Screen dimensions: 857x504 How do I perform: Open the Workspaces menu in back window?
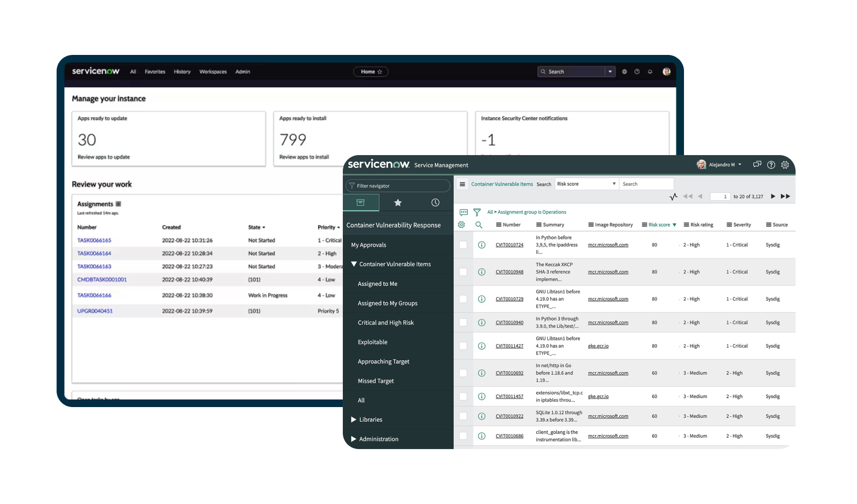213,72
